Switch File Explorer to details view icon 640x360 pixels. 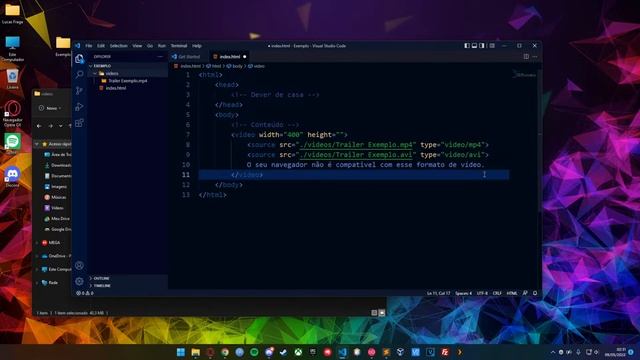pos(374,313)
